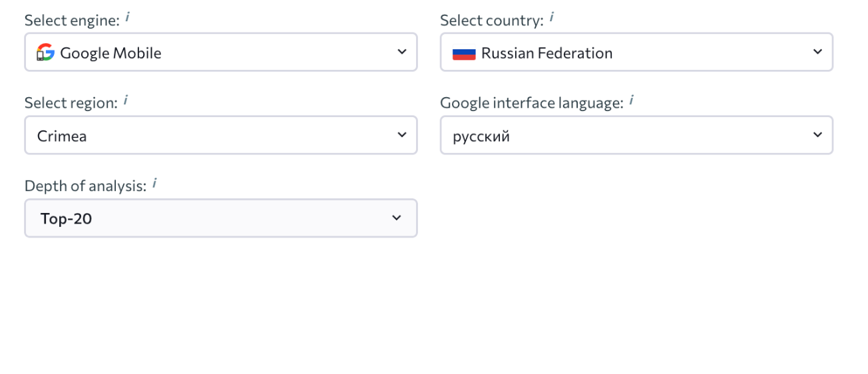This screenshot has width=868, height=374.
Task: Click info icon beside Google interface language
Action: tap(631, 101)
